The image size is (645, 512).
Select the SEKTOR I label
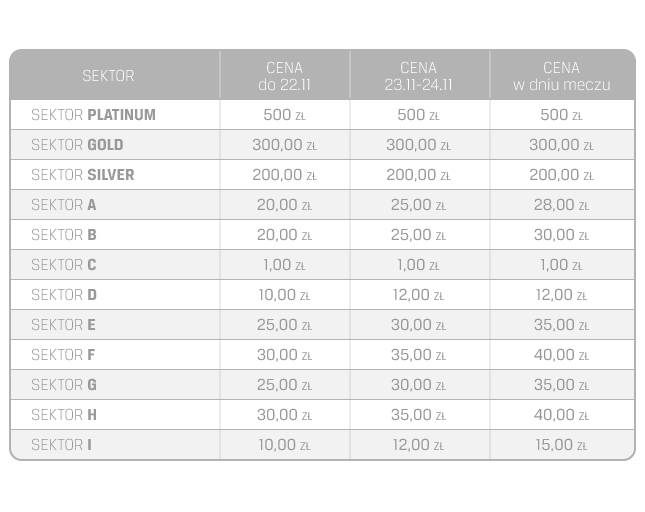coord(61,445)
